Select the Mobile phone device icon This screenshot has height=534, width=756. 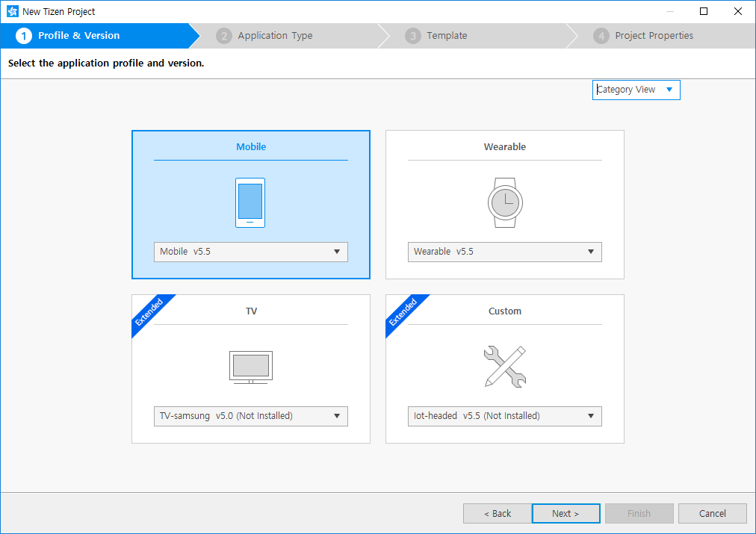pos(250,202)
